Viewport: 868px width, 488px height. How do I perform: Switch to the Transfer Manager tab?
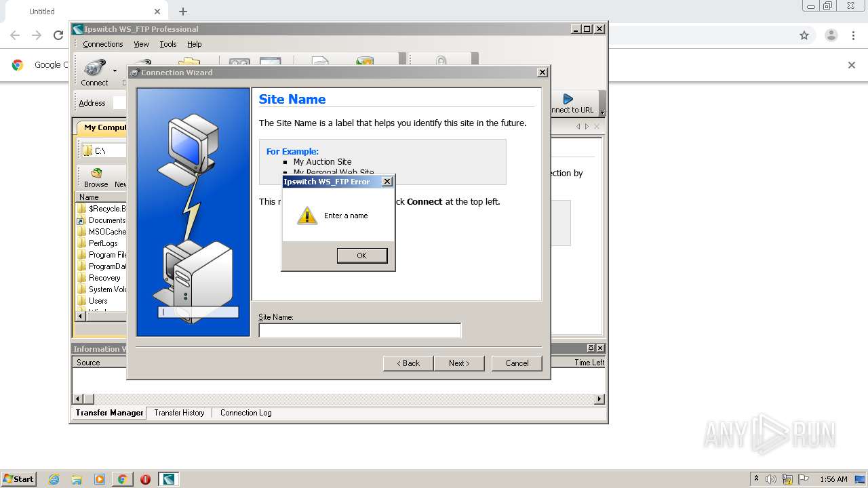point(109,413)
